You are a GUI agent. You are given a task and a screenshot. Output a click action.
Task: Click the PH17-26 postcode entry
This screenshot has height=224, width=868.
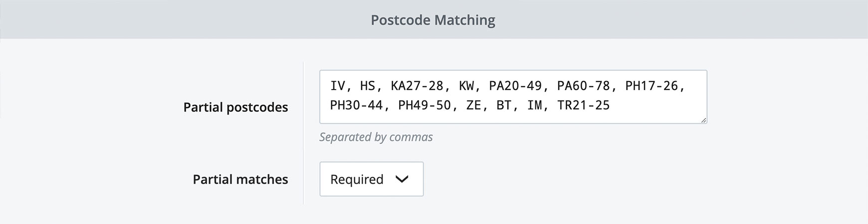point(651,86)
